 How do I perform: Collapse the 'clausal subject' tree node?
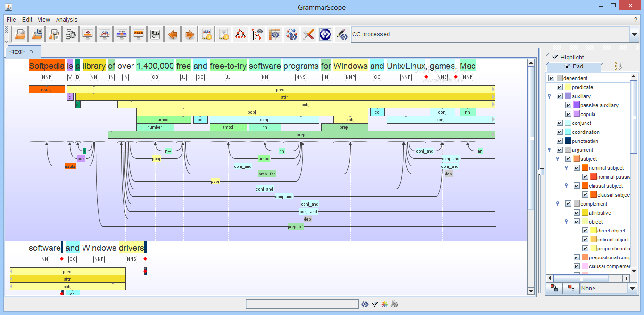point(566,186)
